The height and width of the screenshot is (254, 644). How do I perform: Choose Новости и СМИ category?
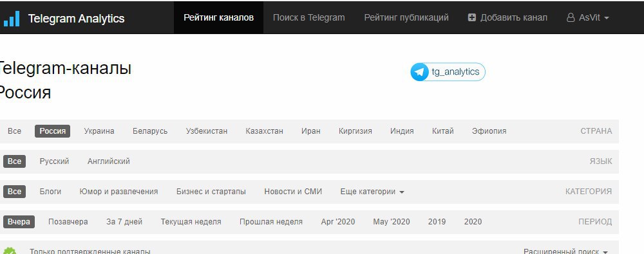point(293,192)
